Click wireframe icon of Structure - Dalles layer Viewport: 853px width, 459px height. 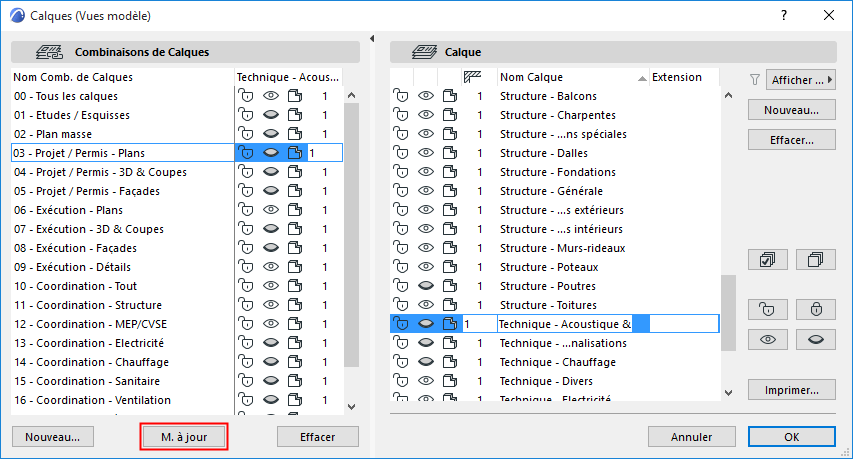point(450,153)
